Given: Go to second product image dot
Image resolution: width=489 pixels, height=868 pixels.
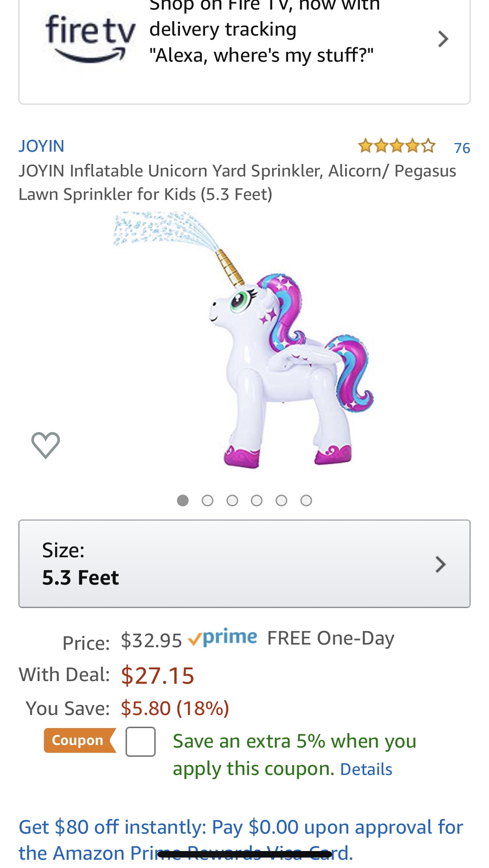Looking at the screenshot, I should [x=207, y=501].
